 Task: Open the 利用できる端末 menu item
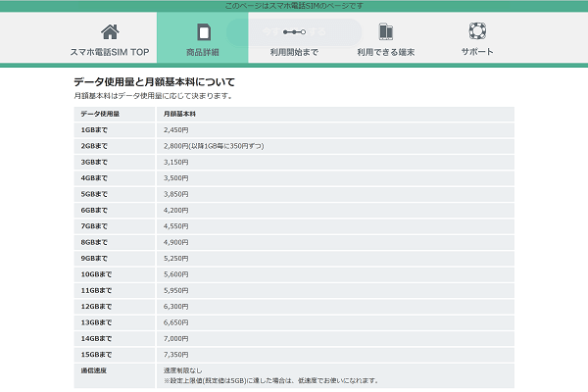pos(386,52)
